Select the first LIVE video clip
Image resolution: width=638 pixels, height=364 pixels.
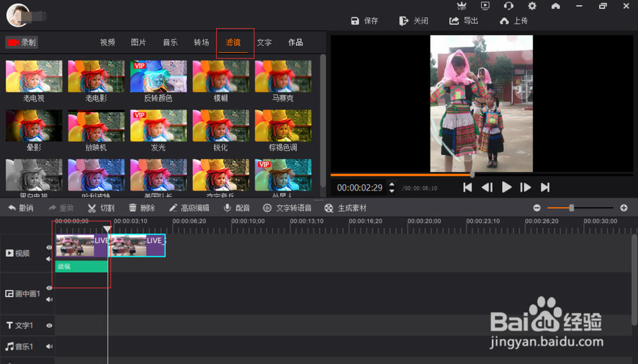coord(82,245)
